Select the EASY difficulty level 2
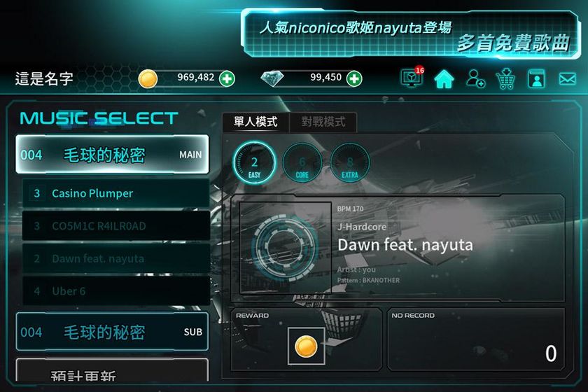This screenshot has width=588, height=392. click(x=254, y=162)
